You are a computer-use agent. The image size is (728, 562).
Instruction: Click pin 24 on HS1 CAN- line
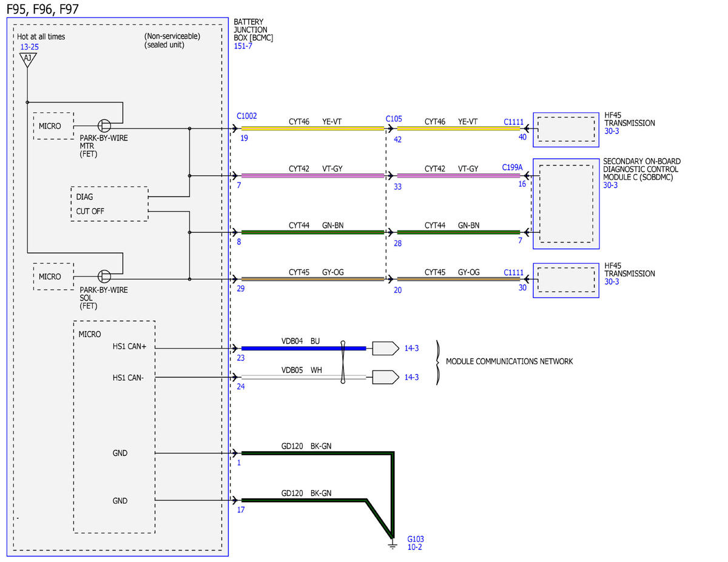[x=241, y=387]
